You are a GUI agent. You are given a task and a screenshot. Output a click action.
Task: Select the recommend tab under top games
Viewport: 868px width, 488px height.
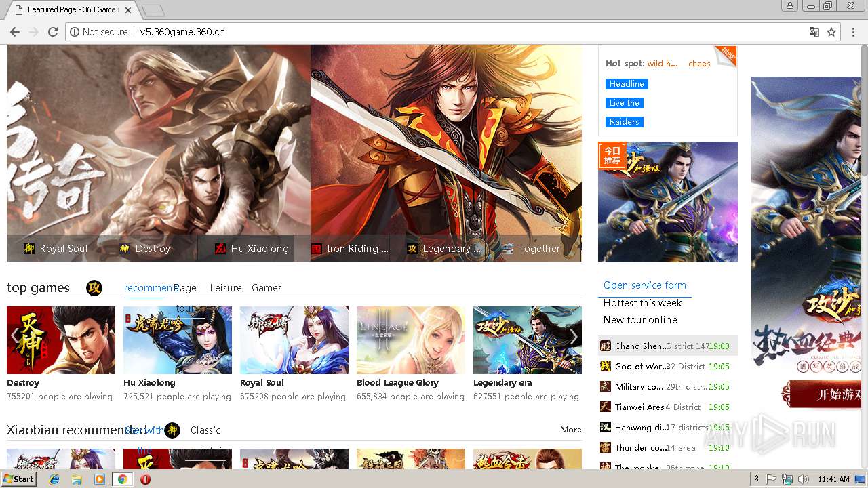(150, 288)
